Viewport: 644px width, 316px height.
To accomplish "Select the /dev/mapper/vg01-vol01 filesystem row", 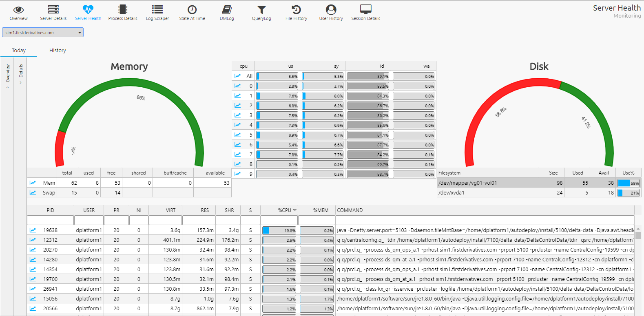I will [539, 183].
